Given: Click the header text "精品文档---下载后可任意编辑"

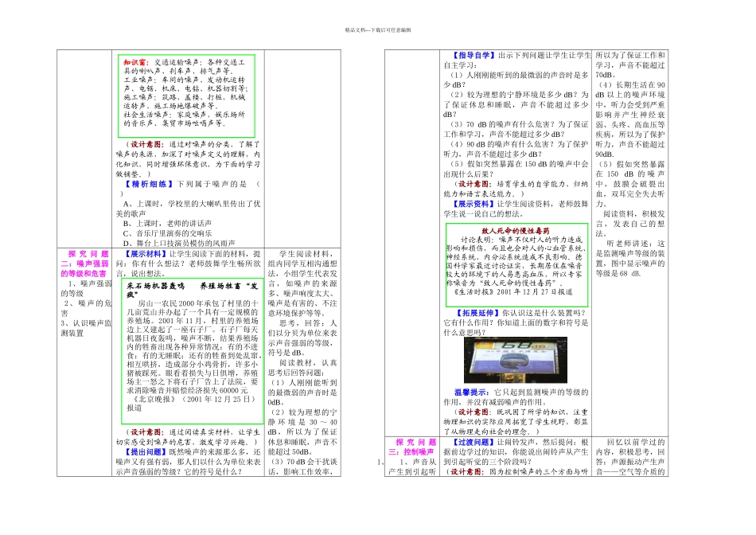Looking at the screenshot, I should pyautogui.click(x=378, y=30).
